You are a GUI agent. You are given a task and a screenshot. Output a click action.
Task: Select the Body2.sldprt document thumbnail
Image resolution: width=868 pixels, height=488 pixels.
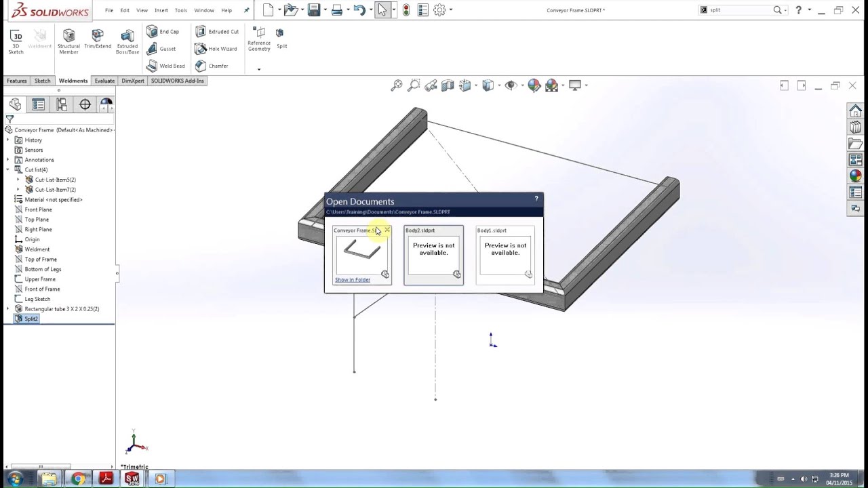[x=433, y=255]
